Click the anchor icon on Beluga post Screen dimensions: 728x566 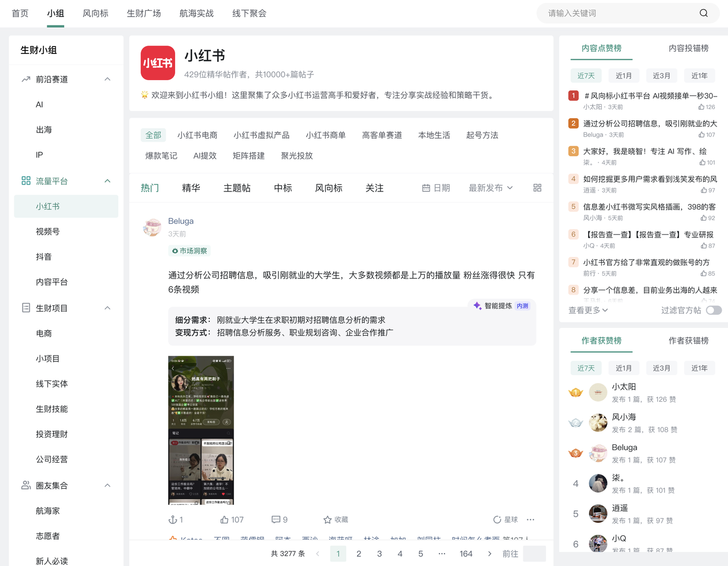click(173, 519)
